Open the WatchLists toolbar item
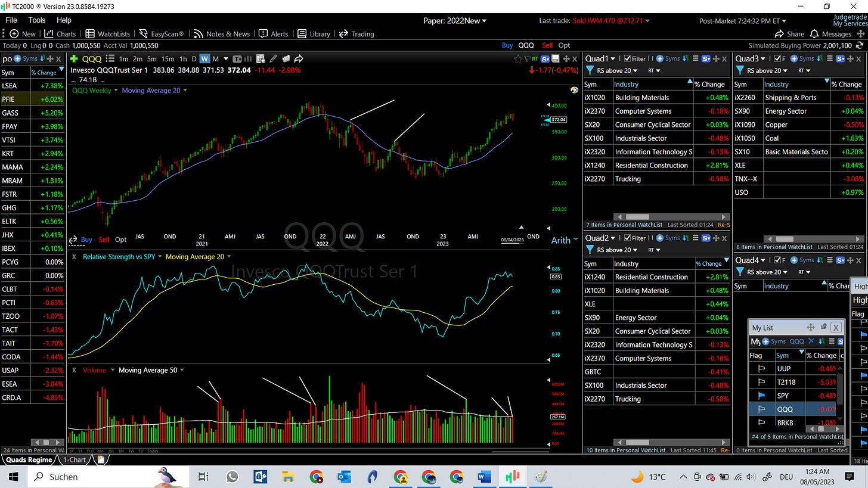 tap(107, 34)
